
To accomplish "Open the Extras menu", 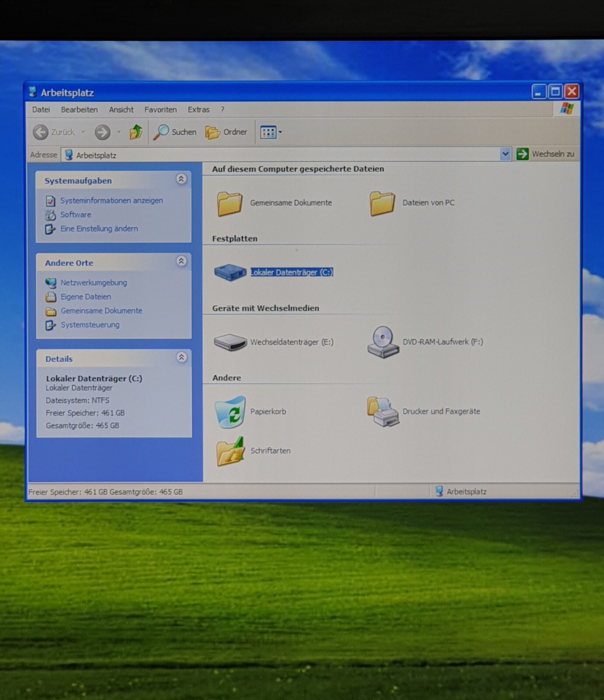I will (199, 109).
